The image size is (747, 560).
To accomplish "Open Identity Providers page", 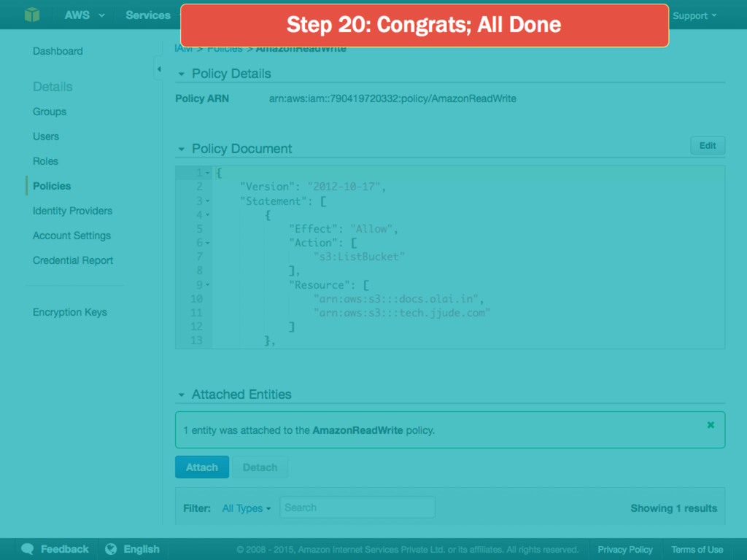I will click(x=72, y=211).
